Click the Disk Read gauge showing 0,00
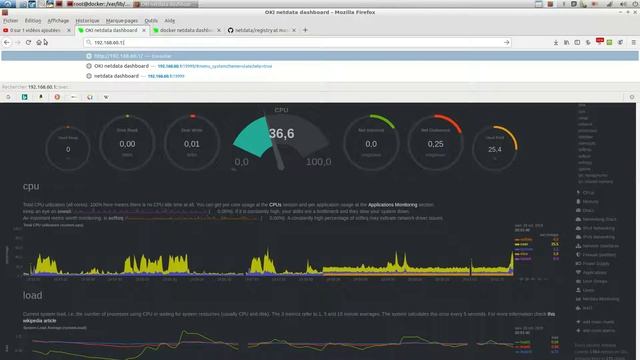This screenshot has width=640, height=360. pos(127,143)
